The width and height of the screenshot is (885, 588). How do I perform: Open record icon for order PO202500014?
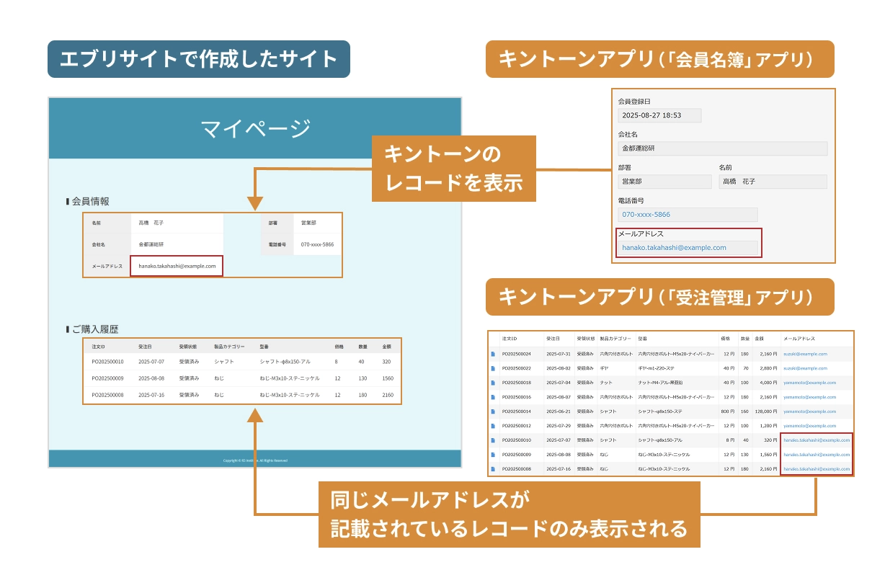point(494,411)
